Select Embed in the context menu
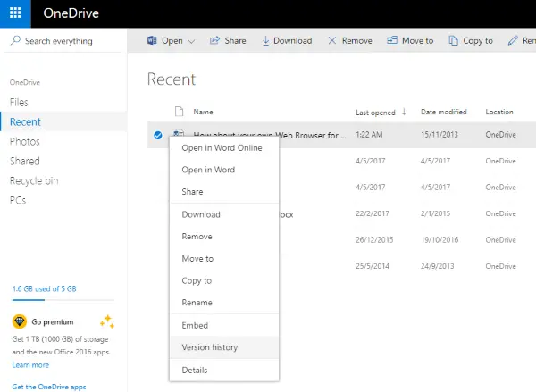Viewport: 536px width, 392px height. [x=195, y=326]
